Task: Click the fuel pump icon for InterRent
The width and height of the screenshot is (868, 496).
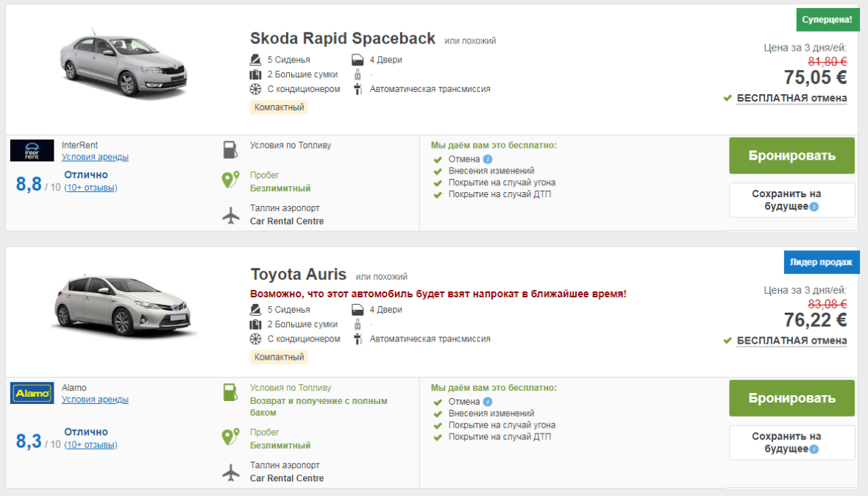Action: (231, 149)
